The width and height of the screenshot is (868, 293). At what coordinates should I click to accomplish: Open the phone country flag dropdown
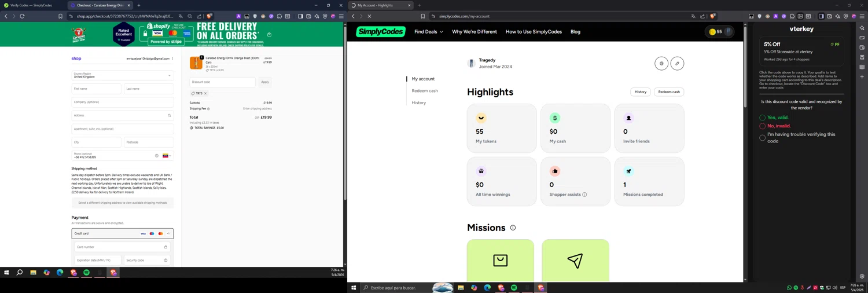point(166,156)
